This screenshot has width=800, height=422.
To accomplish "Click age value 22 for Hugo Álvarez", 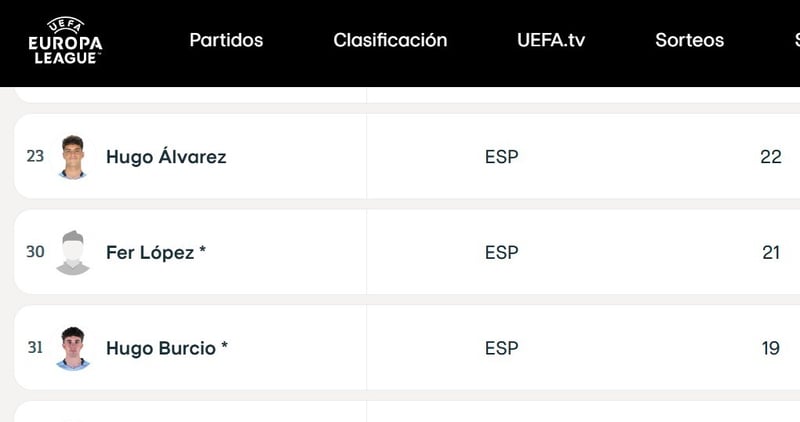I will (x=770, y=157).
